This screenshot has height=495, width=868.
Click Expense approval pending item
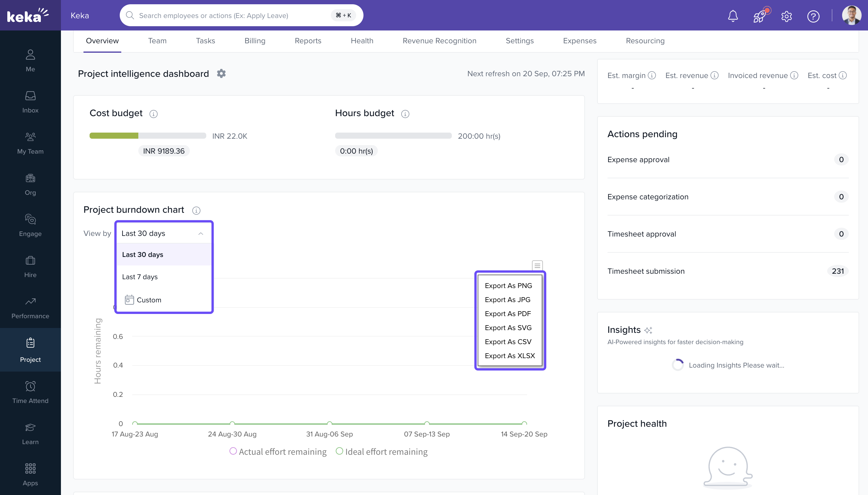tap(638, 159)
